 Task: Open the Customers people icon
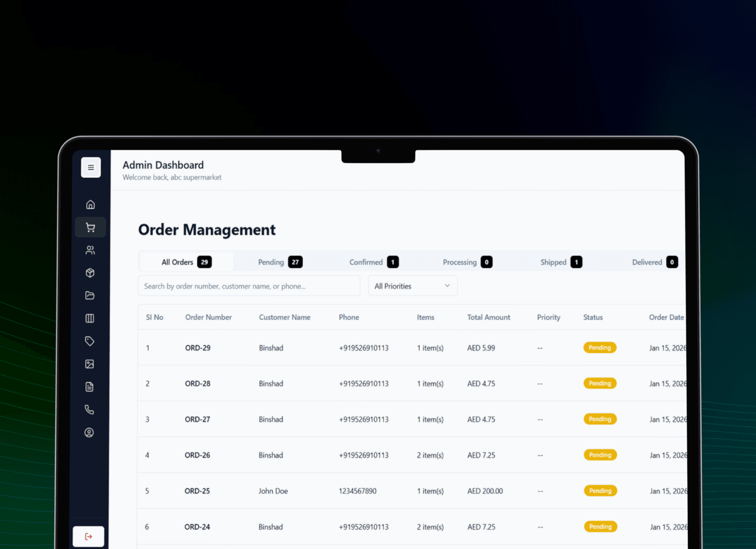point(90,250)
